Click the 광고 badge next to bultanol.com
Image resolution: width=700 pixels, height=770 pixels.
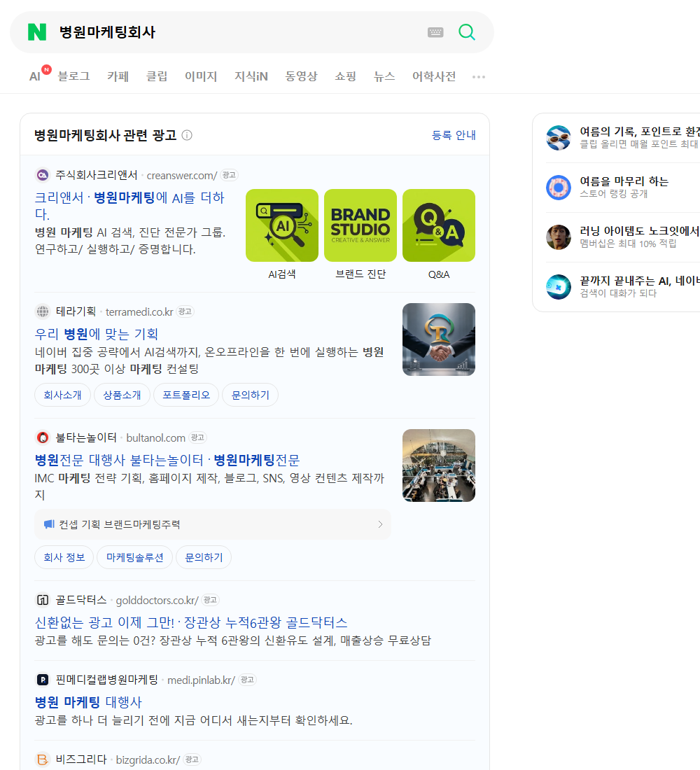point(198,437)
